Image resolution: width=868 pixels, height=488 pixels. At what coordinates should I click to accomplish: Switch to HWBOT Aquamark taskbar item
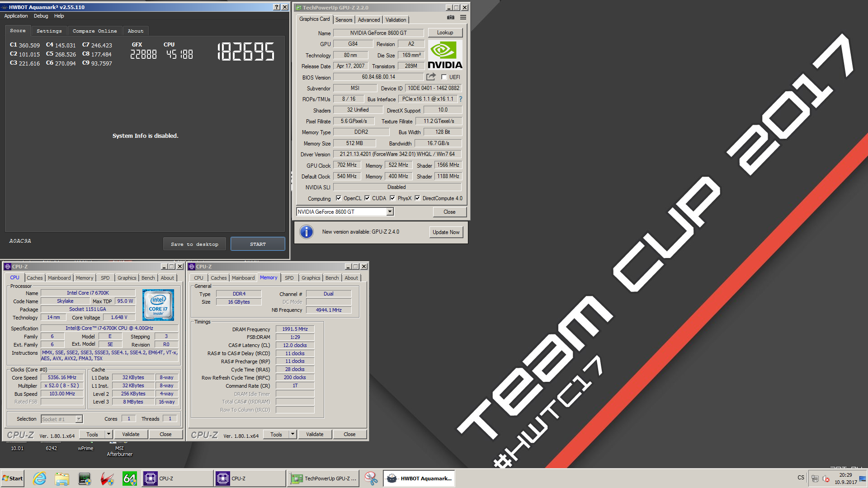pyautogui.click(x=419, y=479)
